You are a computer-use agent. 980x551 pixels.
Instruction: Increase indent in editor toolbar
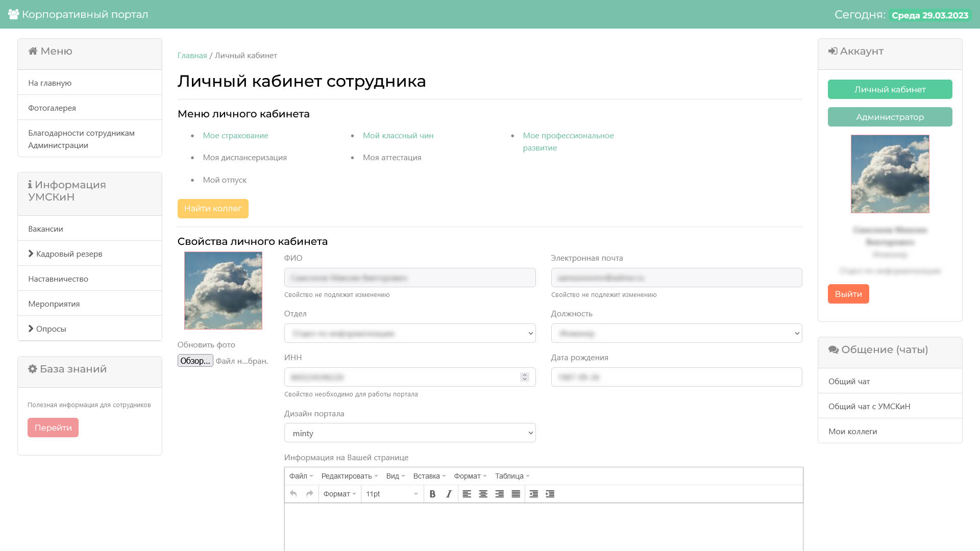pos(550,494)
